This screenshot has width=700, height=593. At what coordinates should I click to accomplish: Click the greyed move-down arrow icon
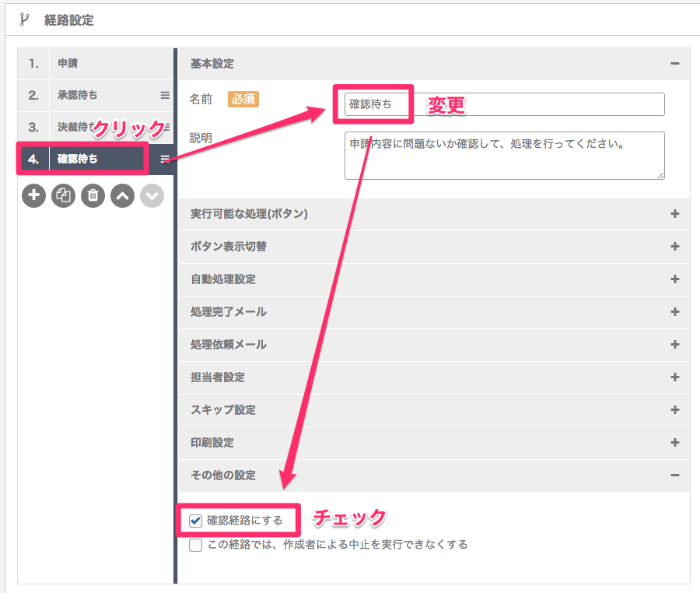(x=152, y=195)
